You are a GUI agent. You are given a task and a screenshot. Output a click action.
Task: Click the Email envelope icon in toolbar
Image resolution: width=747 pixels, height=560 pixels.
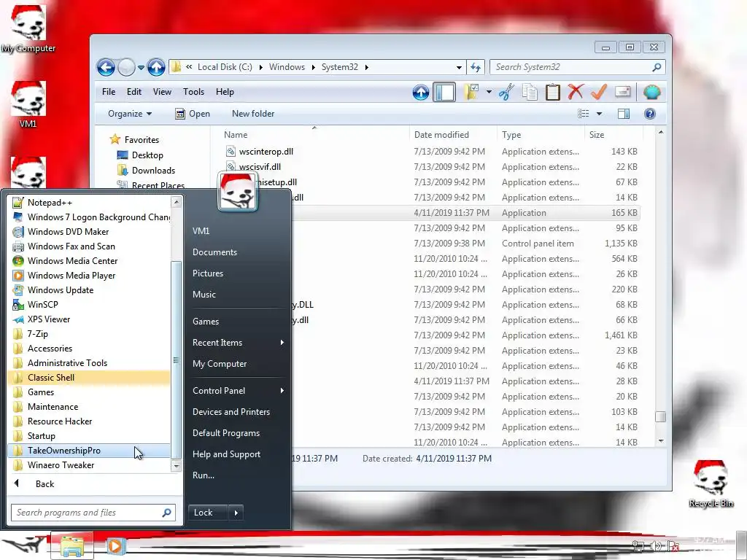coord(623,92)
